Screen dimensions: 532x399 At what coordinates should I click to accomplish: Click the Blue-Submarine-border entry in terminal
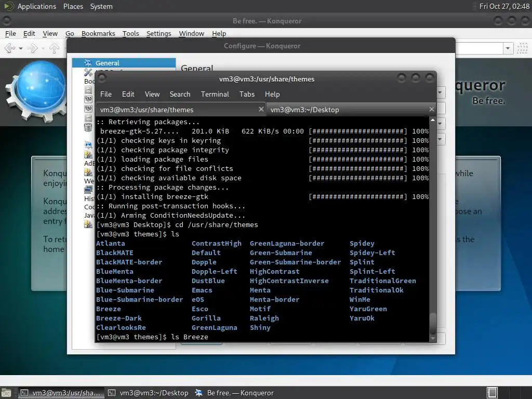[139, 299]
